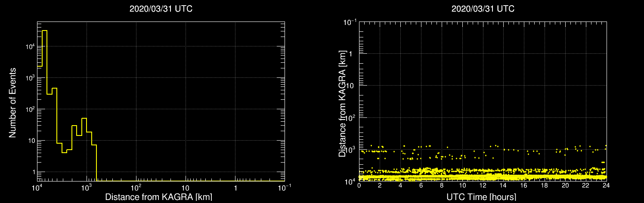Click the '0' tick label on UTC time axis
Image resolution: width=644 pixels, height=203 pixels.
tap(359, 185)
